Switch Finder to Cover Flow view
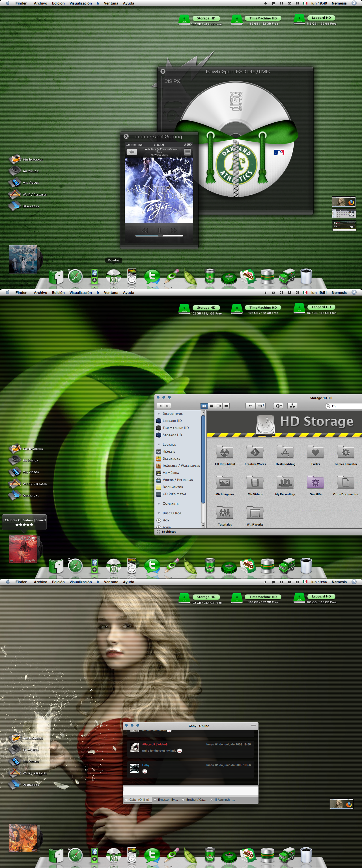362x868 pixels. coord(226,406)
